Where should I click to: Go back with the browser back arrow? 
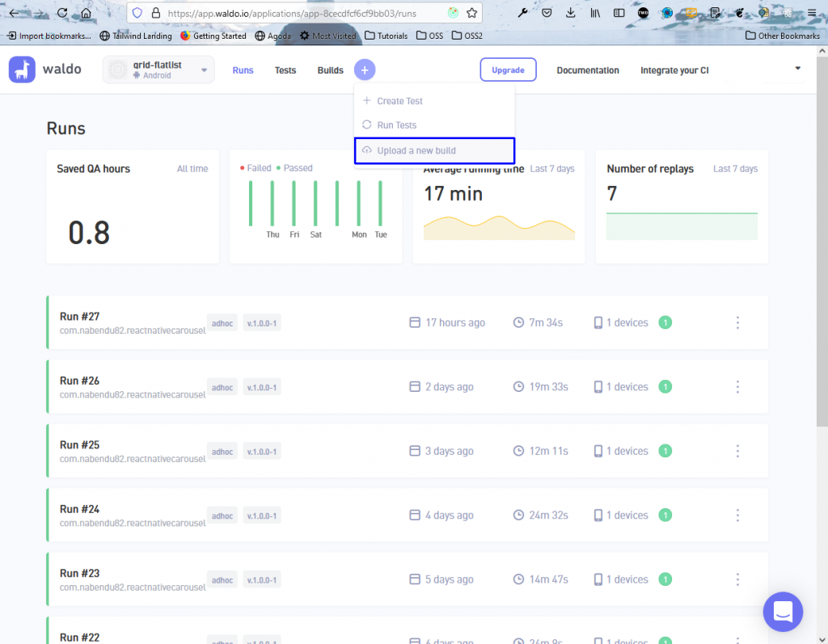coord(14,13)
